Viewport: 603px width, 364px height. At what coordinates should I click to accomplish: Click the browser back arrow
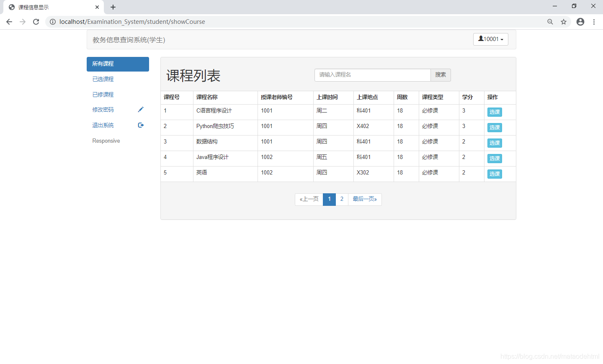9,22
